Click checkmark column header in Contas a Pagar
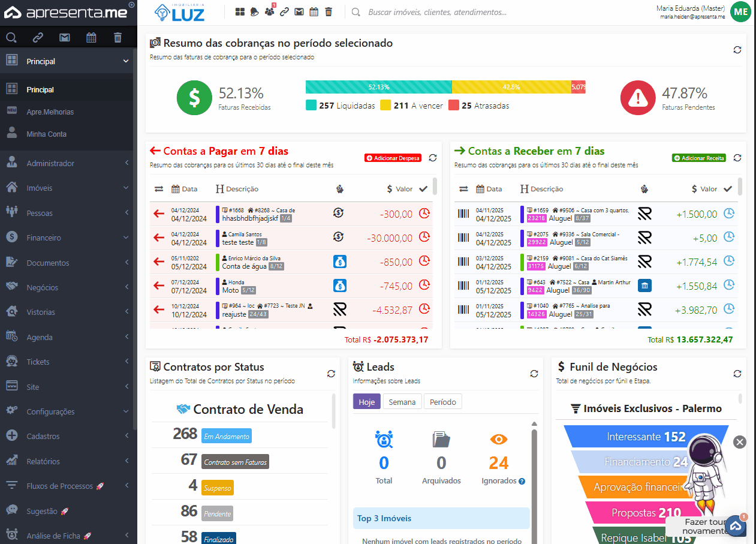The image size is (756, 544). [423, 189]
